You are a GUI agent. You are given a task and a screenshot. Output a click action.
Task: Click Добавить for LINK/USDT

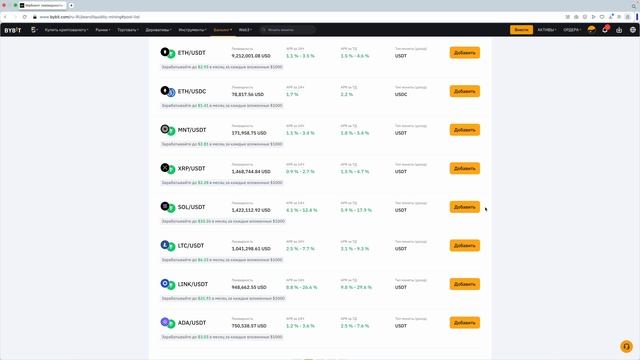click(465, 284)
